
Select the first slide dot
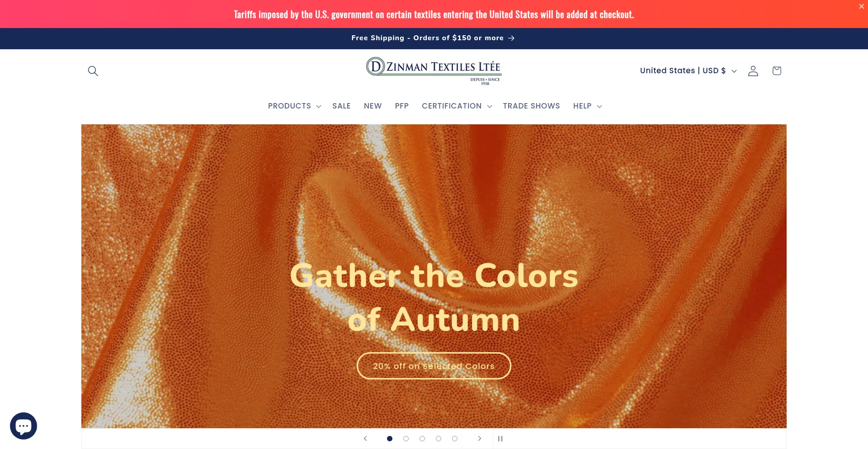point(390,439)
